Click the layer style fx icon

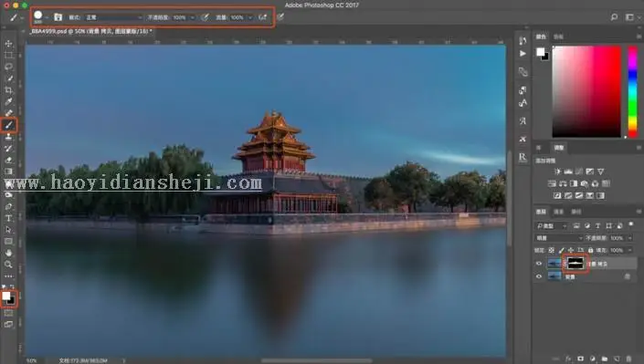click(568, 359)
